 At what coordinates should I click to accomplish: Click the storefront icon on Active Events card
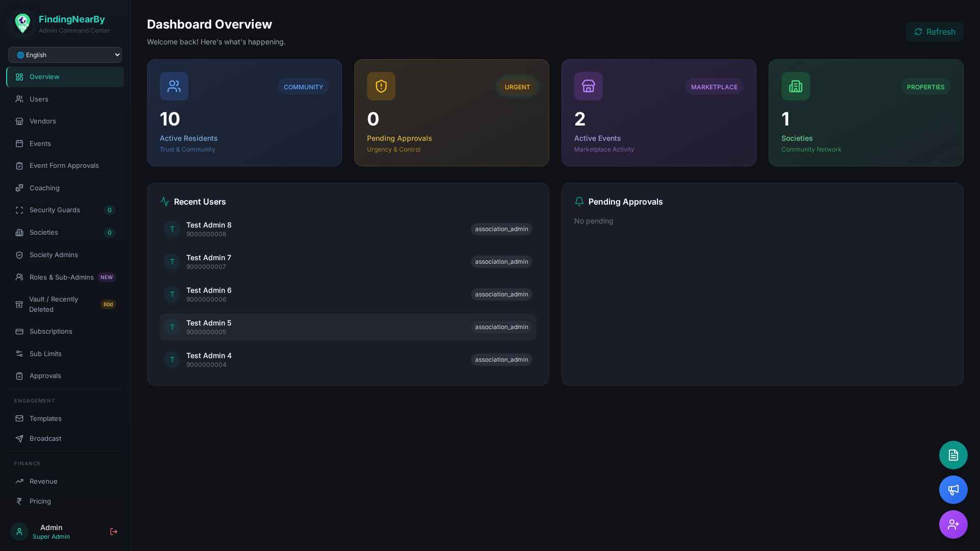[x=588, y=86]
